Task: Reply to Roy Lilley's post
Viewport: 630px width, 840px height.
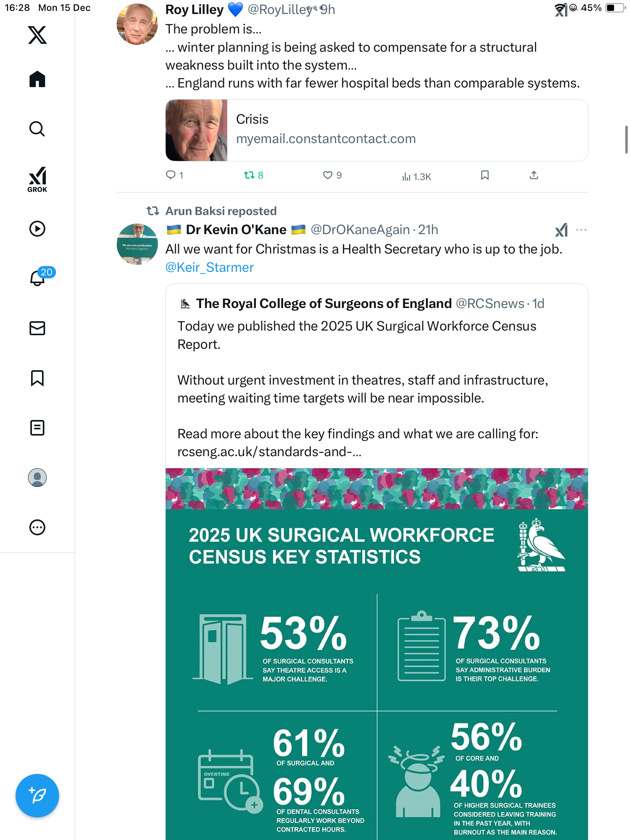Action: pyautogui.click(x=171, y=175)
